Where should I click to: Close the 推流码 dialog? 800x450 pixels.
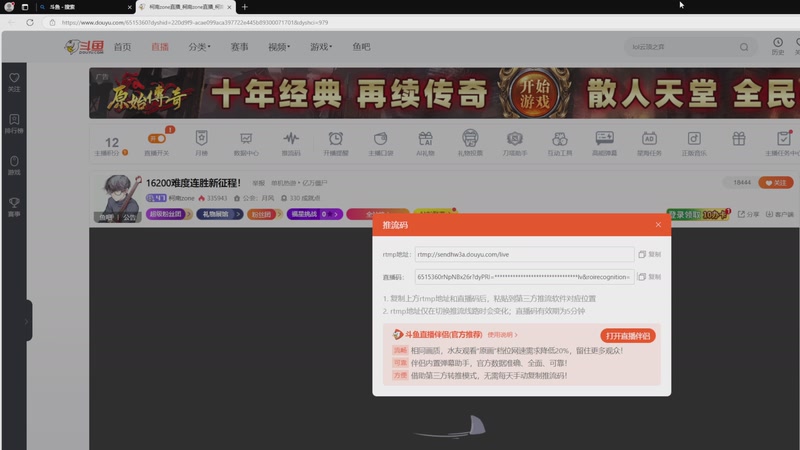point(658,224)
